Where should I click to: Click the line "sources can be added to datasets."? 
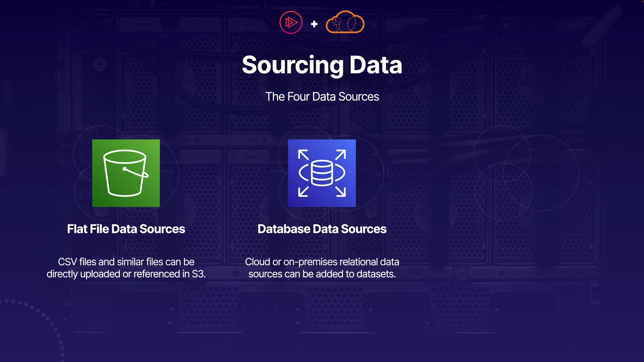click(x=322, y=274)
